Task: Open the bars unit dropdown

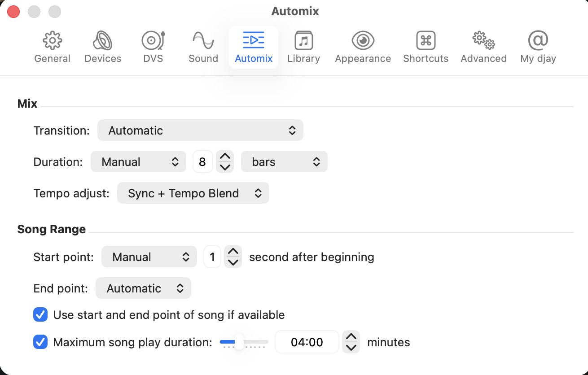Action: [x=284, y=162]
